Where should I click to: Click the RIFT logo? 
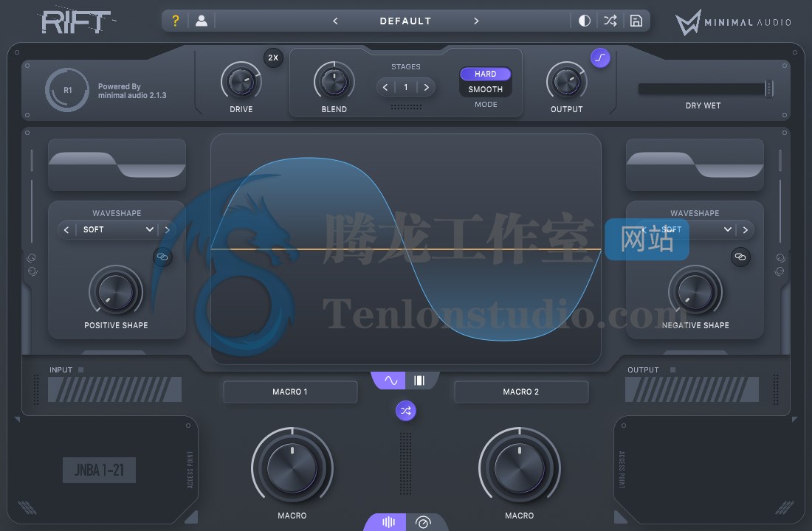(76, 21)
